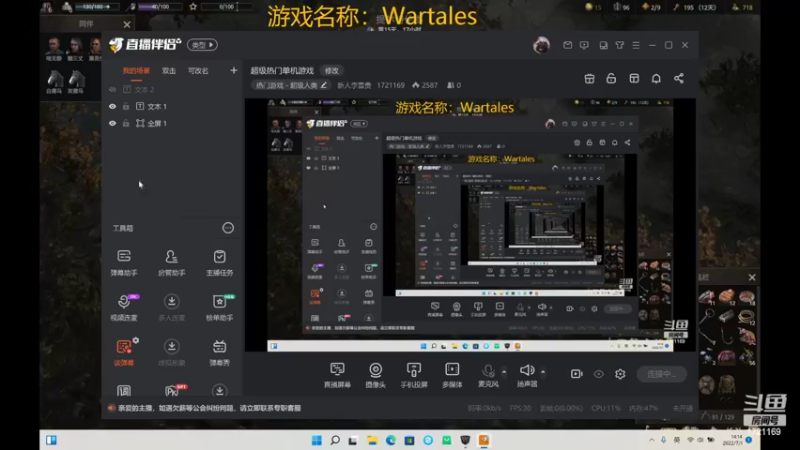Open the 视频连麦 video co-stream tool
The image size is (800, 450).
[x=124, y=307]
